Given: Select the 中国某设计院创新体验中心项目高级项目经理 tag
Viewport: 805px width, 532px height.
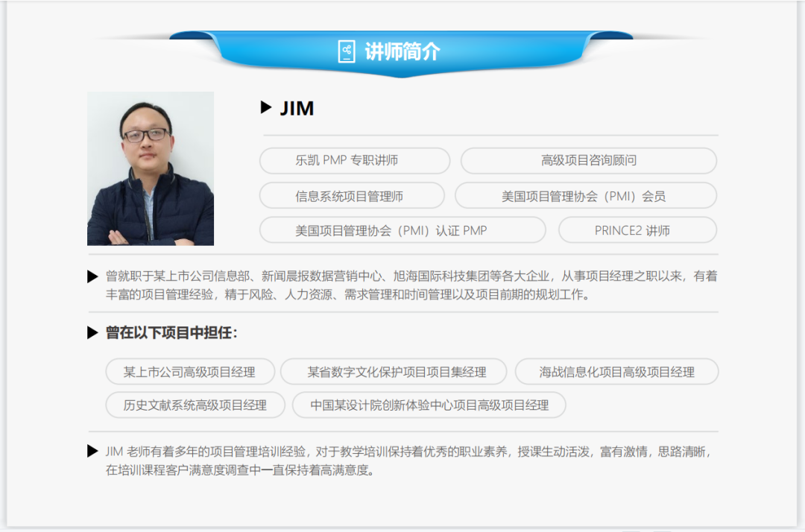Looking at the screenshot, I should (429, 405).
